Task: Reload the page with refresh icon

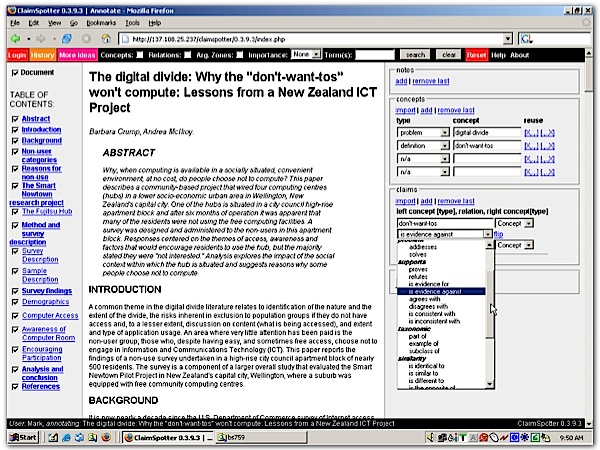Action: [x=67, y=39]
